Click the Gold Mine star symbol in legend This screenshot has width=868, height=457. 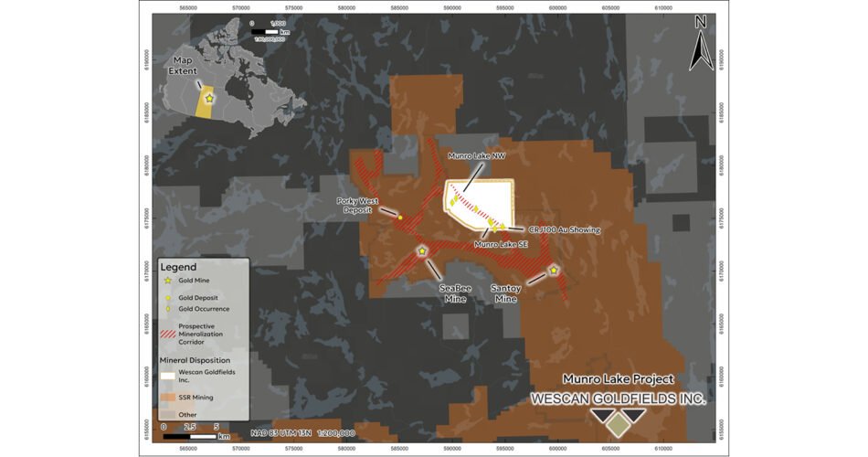point(168,281)
